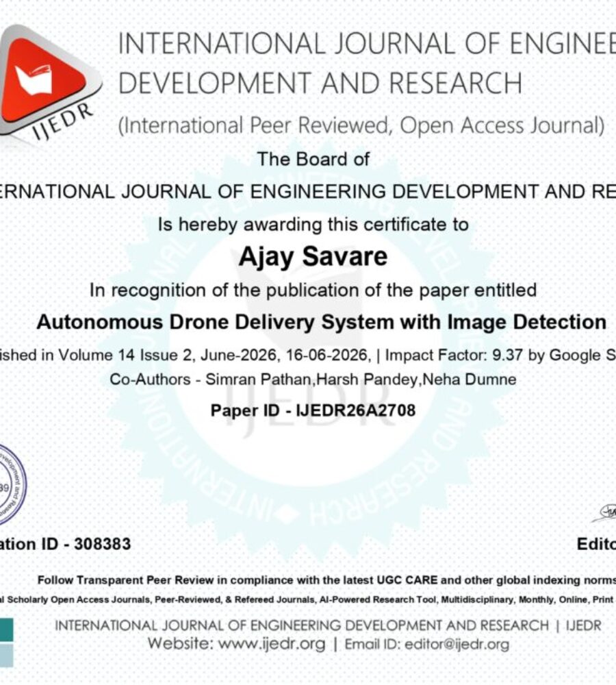The height and width of the screenshot is (685, 616).
Task: Click the teal square at the footer
Action: (x=7, y=630)
